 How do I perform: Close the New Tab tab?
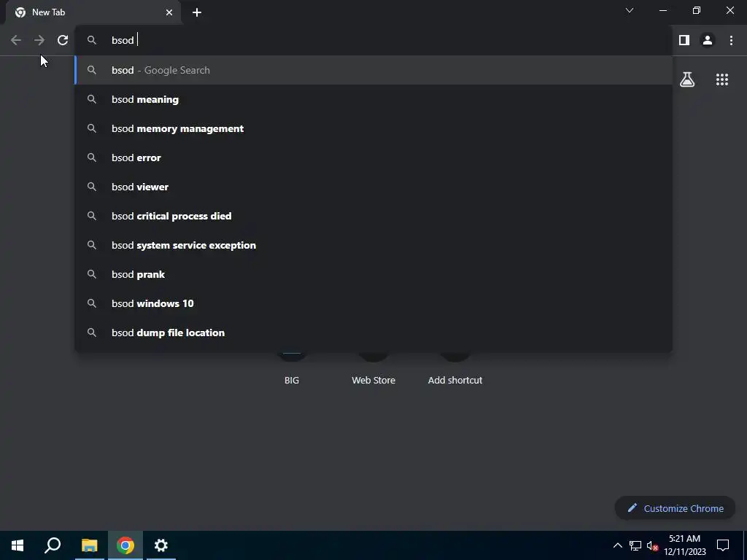[169, 12]
